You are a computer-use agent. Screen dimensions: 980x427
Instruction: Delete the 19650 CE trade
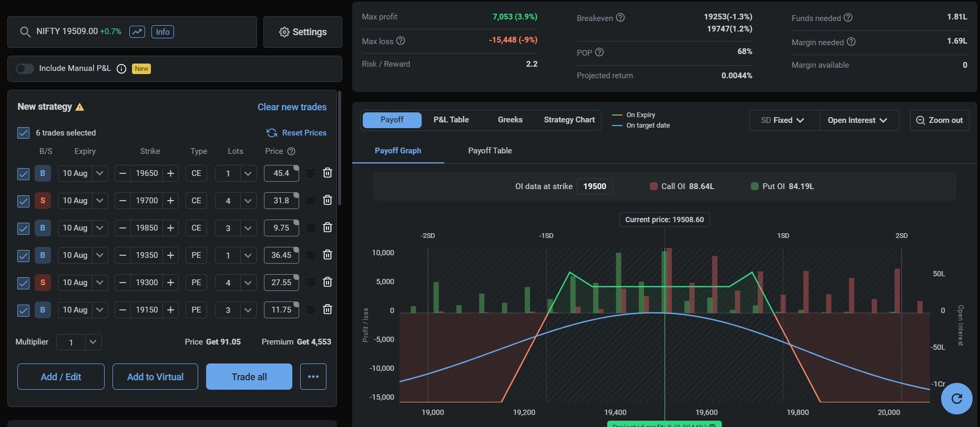[328, 173]
